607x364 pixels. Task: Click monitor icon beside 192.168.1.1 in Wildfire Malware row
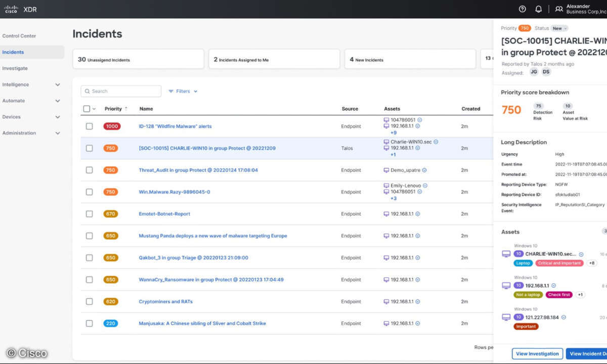[x=386, y=126]
